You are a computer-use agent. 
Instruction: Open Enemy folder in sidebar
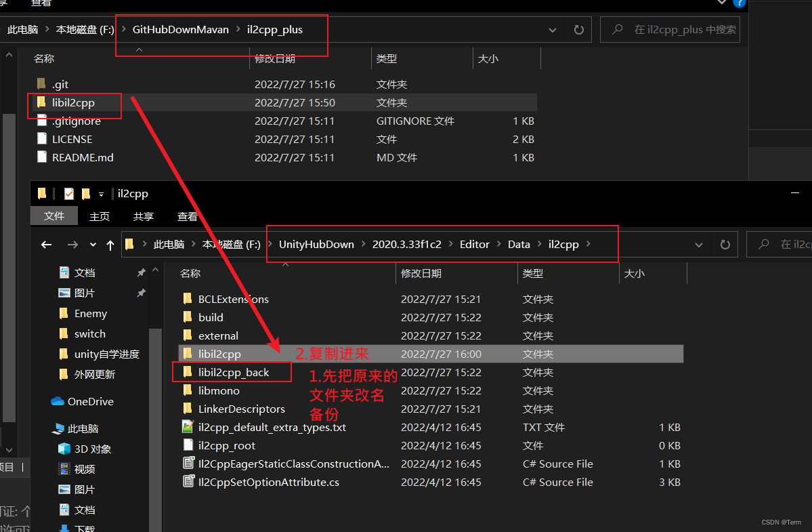tap(91, 314)
